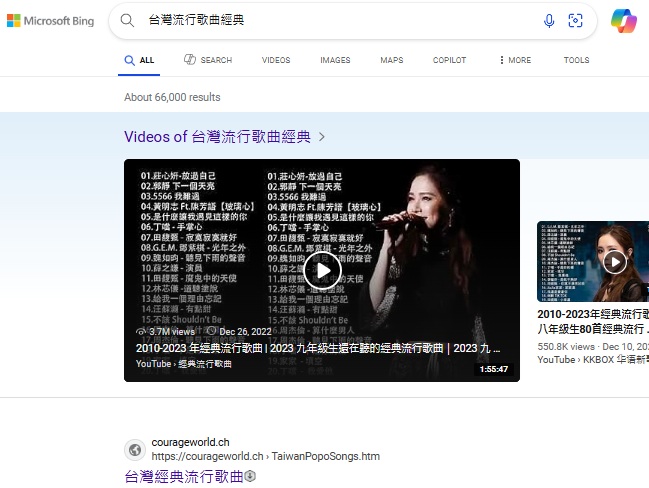This screenshot has width=649, height=488.
Task: Open the Copilot icon at top right
Action: [624, 21]
